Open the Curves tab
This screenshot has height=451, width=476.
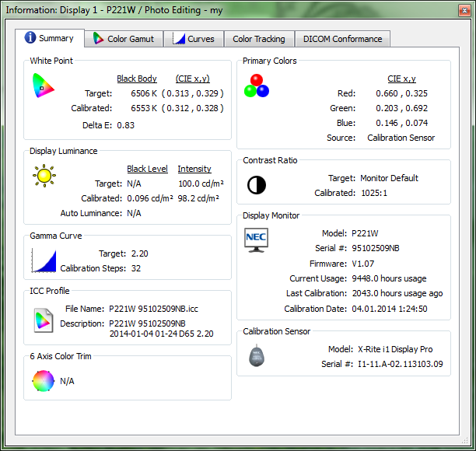(194, 39)
